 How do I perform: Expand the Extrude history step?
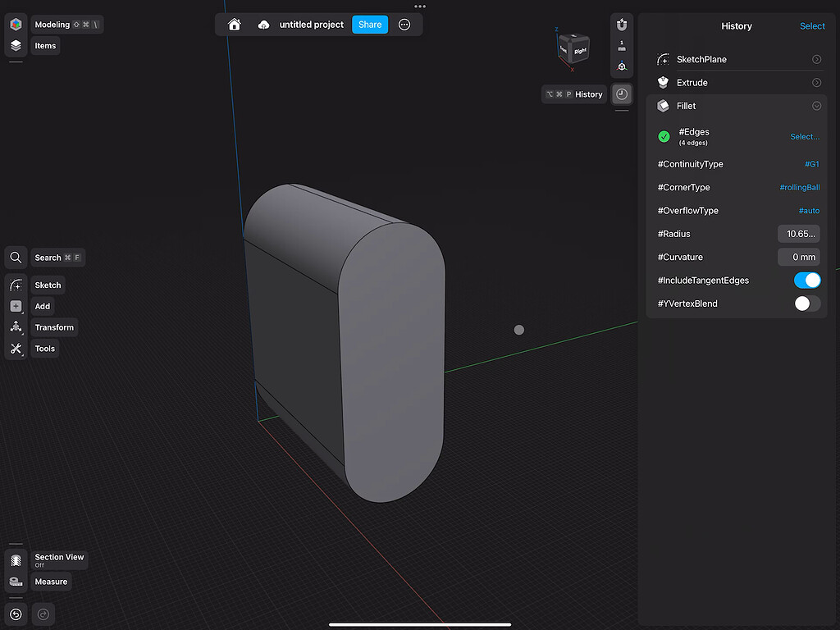[816, 82]
